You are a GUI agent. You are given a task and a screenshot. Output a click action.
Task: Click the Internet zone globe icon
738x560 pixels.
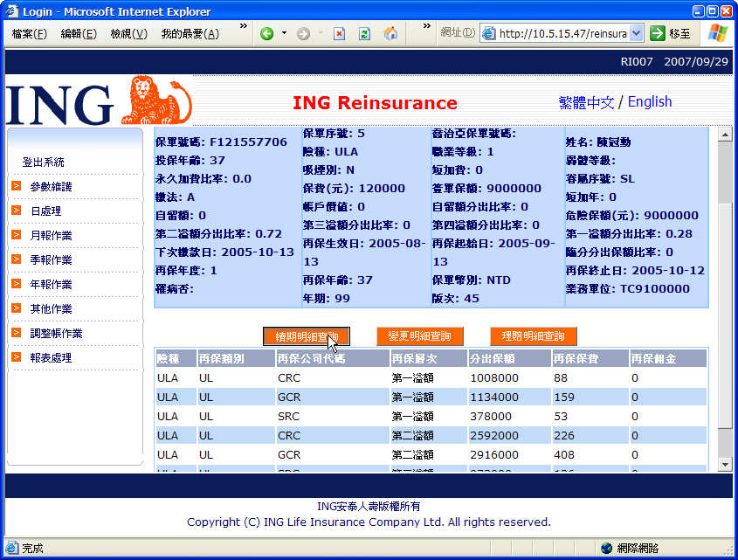(x=607, y=548)
